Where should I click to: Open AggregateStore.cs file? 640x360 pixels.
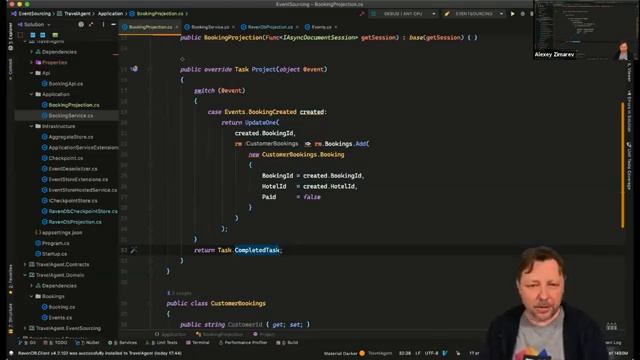click(x=71, y=137)
